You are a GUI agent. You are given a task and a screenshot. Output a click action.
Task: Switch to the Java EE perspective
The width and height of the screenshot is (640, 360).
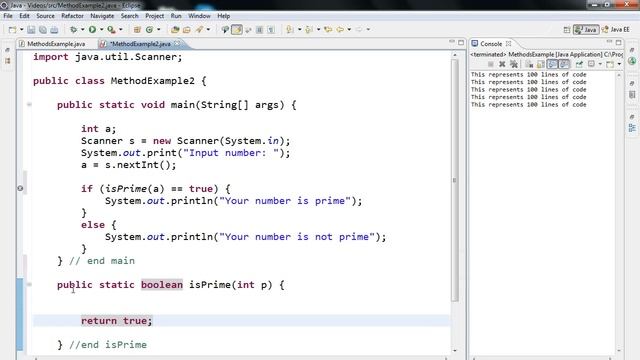pos(616,29)
